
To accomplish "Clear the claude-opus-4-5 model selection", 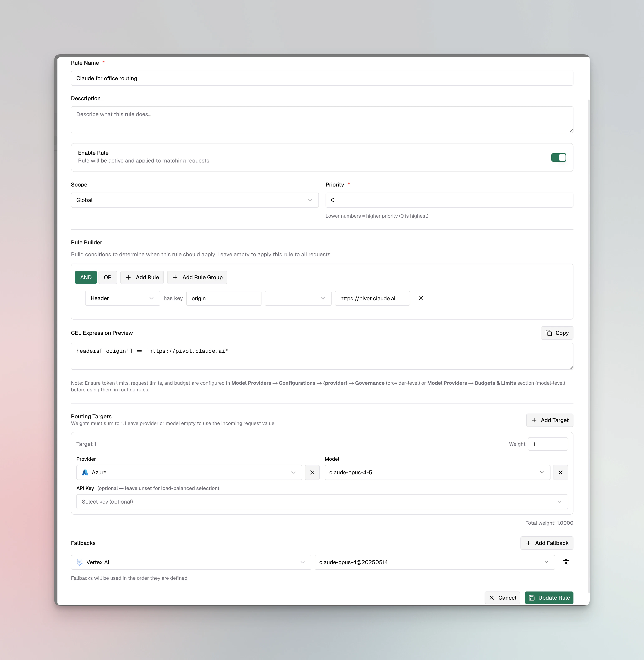I will click(x=560, y=472).
